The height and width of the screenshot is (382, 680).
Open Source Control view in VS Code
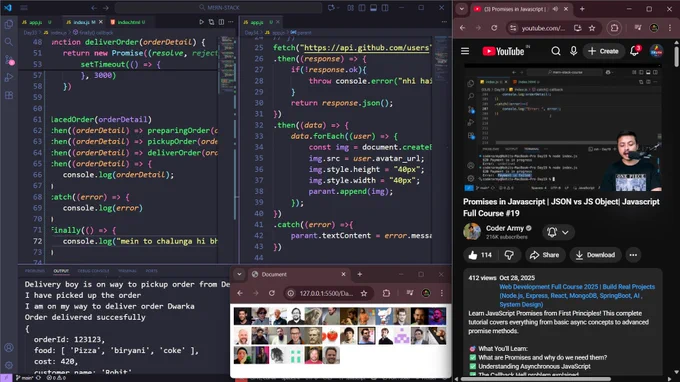9,60
